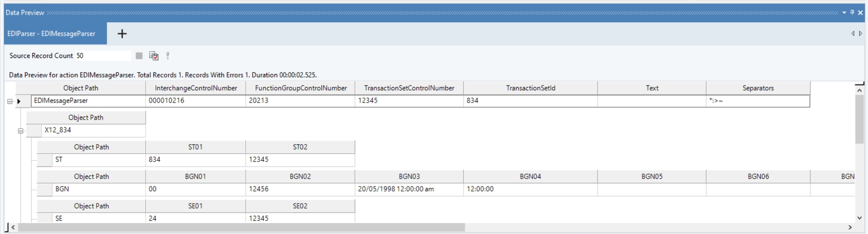Click vertical scrollbar up arrow
This screenshot has width=868, height=234.
point(859,90)
